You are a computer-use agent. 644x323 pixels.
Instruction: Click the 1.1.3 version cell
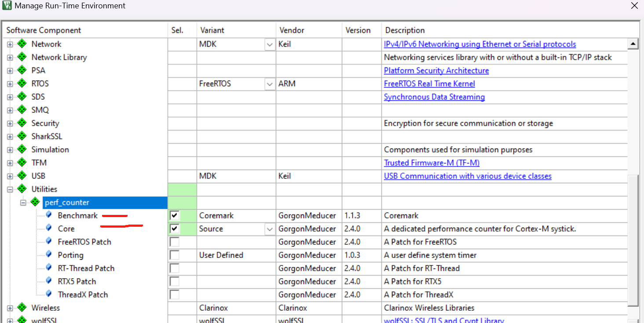point(362,216)
